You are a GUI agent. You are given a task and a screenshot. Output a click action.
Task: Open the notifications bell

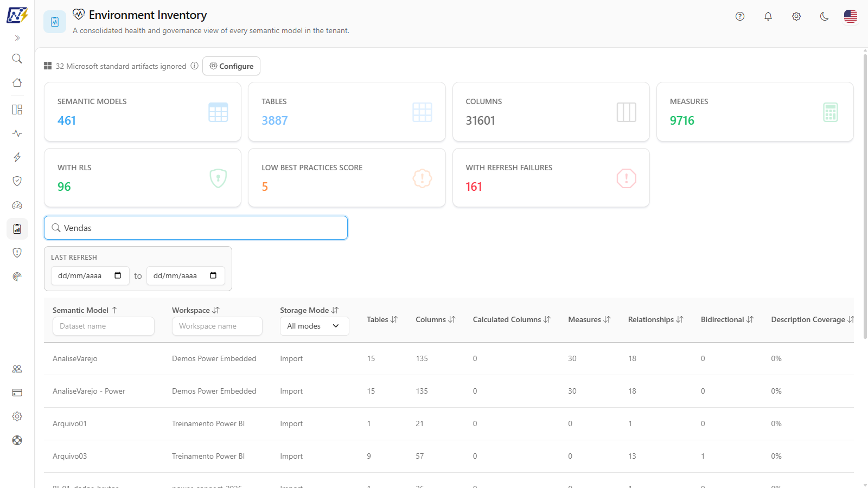[768, 16]
